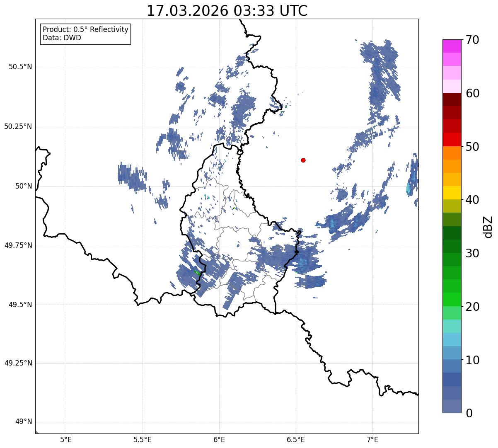Click the latitude label 50.5°N
This screenshot has width=498, height=448.
(20, 67)
